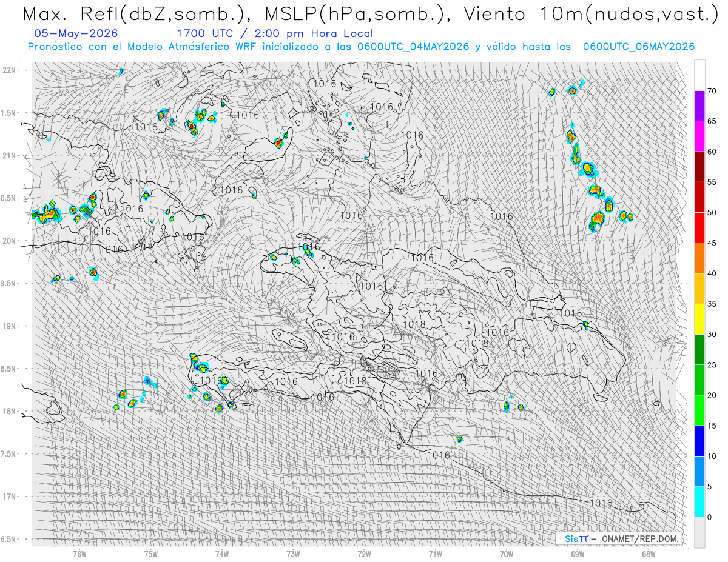Click the 05-May-2026 date text
Screen dimensions: 728x562
coord(76,33)
